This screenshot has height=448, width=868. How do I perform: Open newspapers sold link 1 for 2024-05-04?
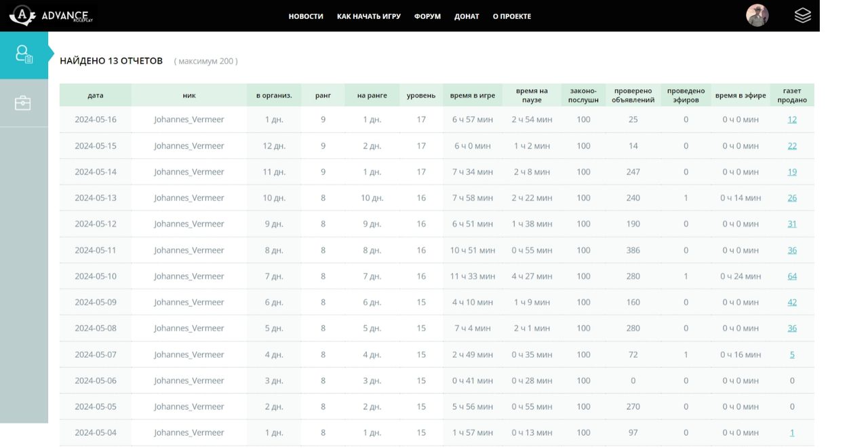click(792, 432)
